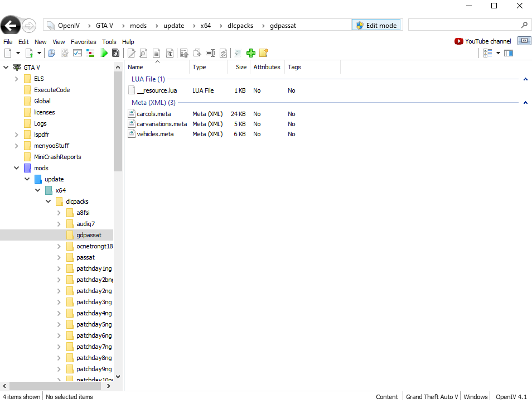Click the screen icon beside YouTube channel
This screenshot has height=403, width=532.
pos(524,41)
